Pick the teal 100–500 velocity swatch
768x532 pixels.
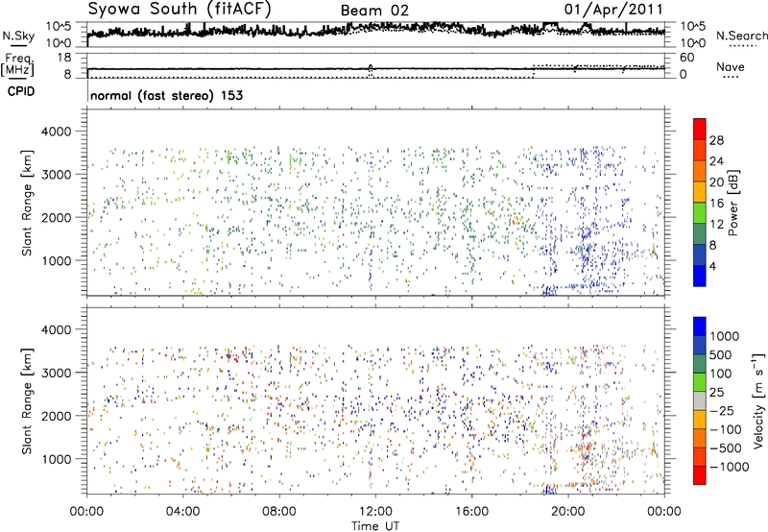click(700, 364)
